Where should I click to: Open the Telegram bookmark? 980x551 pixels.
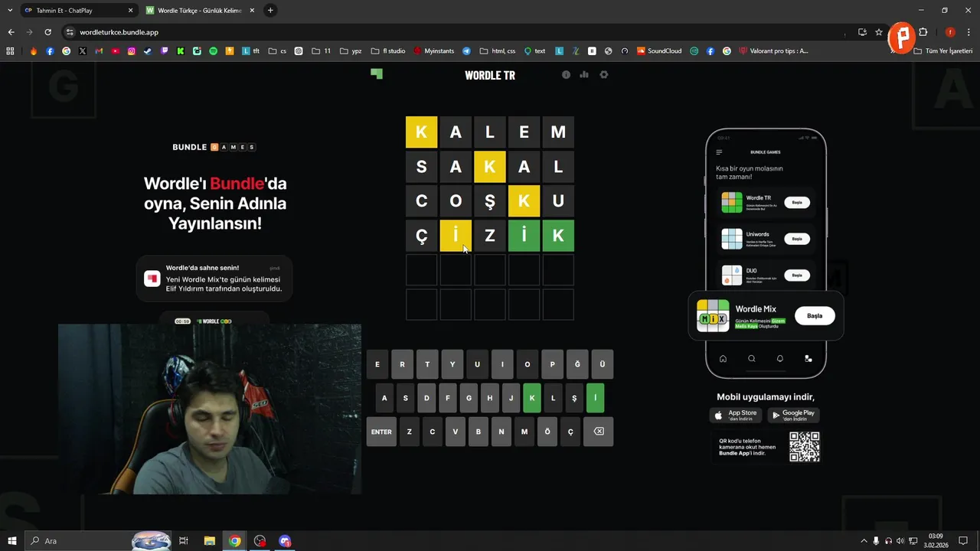(466, 51)
